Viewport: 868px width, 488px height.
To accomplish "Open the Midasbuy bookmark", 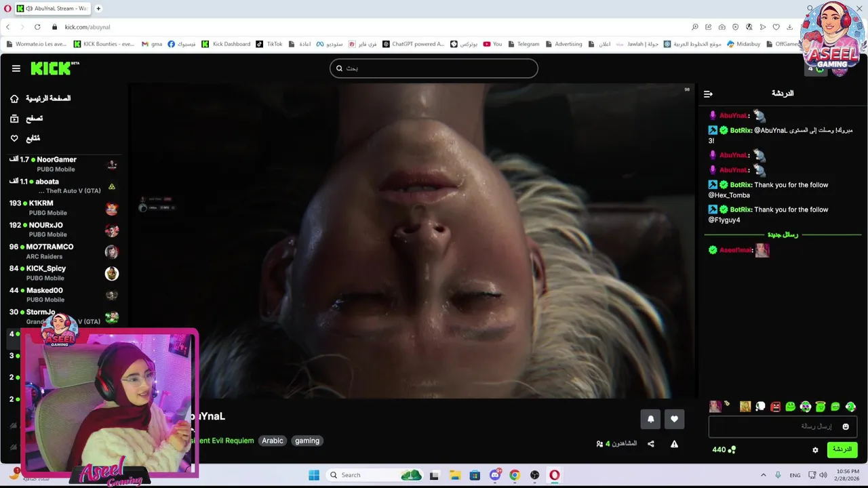I will coord(744,44).
